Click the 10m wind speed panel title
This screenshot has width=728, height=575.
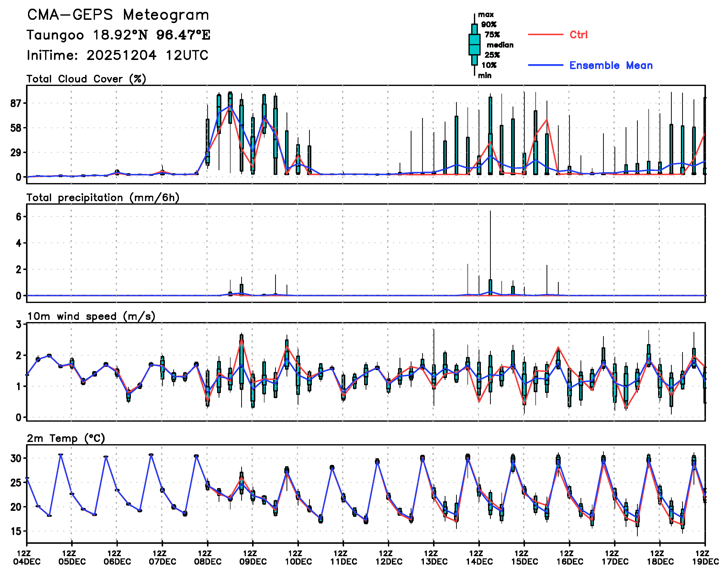pos(91,316)
